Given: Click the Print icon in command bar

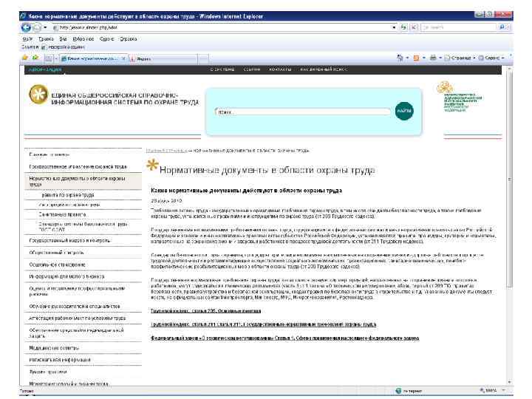Looking at the screenshot, I should [x=433, y=58].
